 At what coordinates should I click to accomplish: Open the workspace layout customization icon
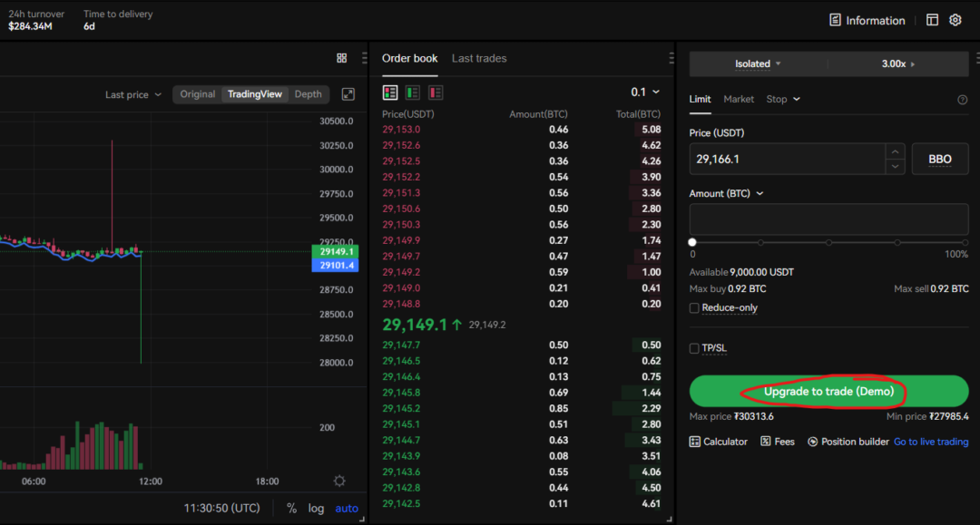point(932,19)
